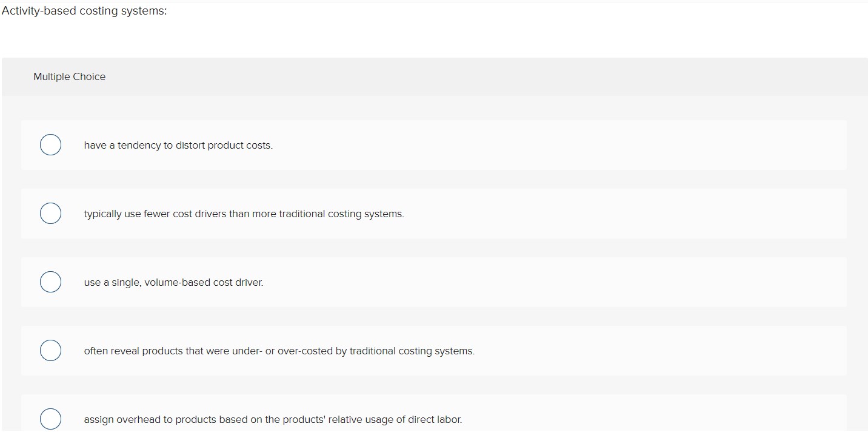Click the 'Multiple Choice' header label
This screenshot has height=432, width=868.
pos(70,76)
